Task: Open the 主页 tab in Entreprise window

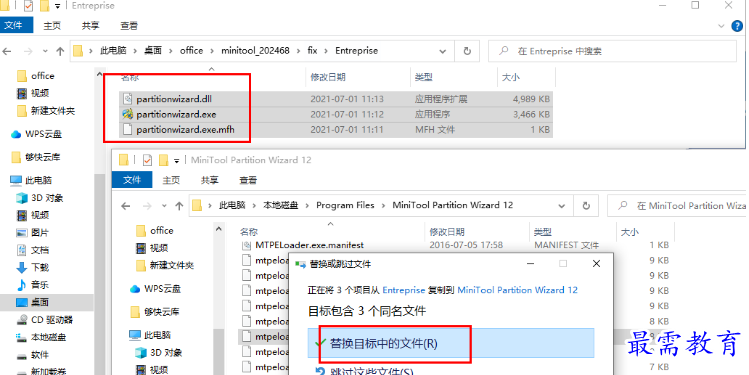Action: [52, 26]
